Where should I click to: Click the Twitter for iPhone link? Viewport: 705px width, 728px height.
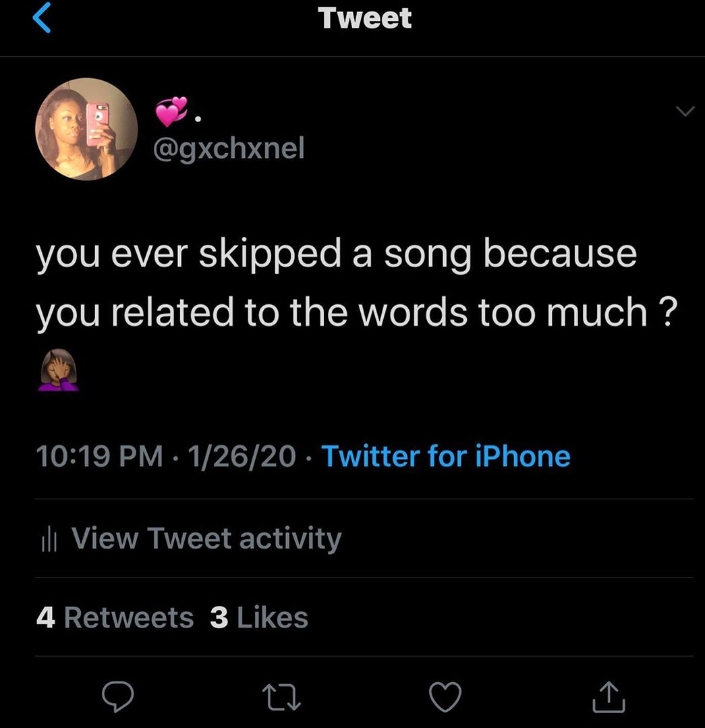coord(446,457)
